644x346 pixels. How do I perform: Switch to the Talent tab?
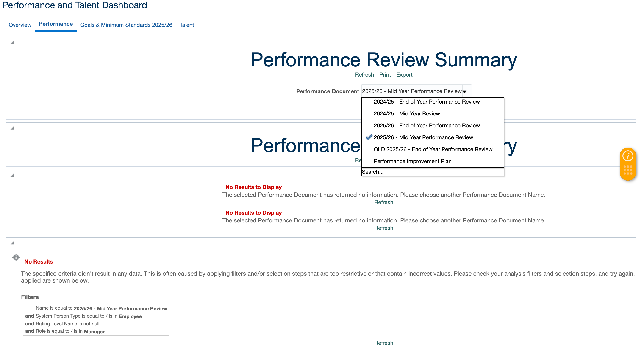point(187,25)
